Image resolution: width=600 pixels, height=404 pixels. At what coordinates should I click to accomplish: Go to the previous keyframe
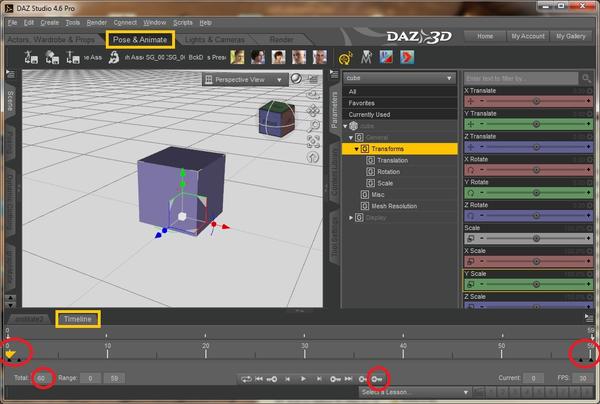pyautogui.click(x=272, y=379)
